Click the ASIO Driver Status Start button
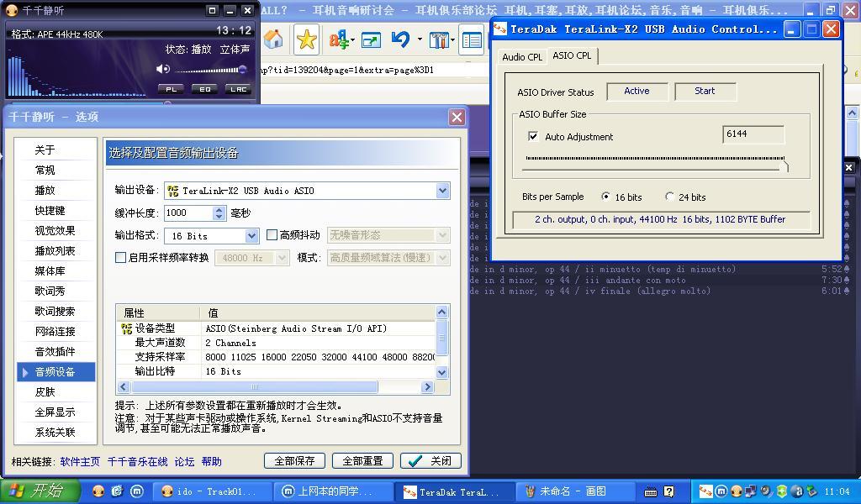The height and width of the screenshot is (504, 861). tap(705, 91)
